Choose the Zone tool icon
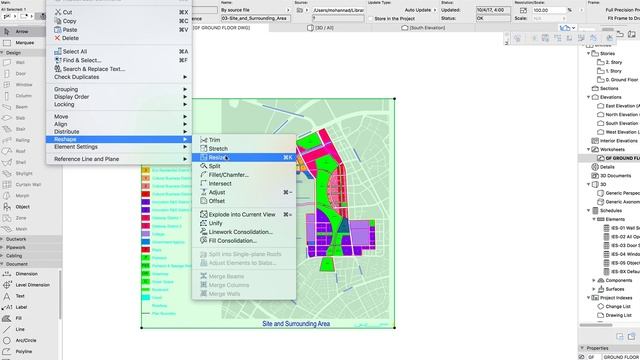The height and width of the screenshot is (360, 640). tap(7, 218)
